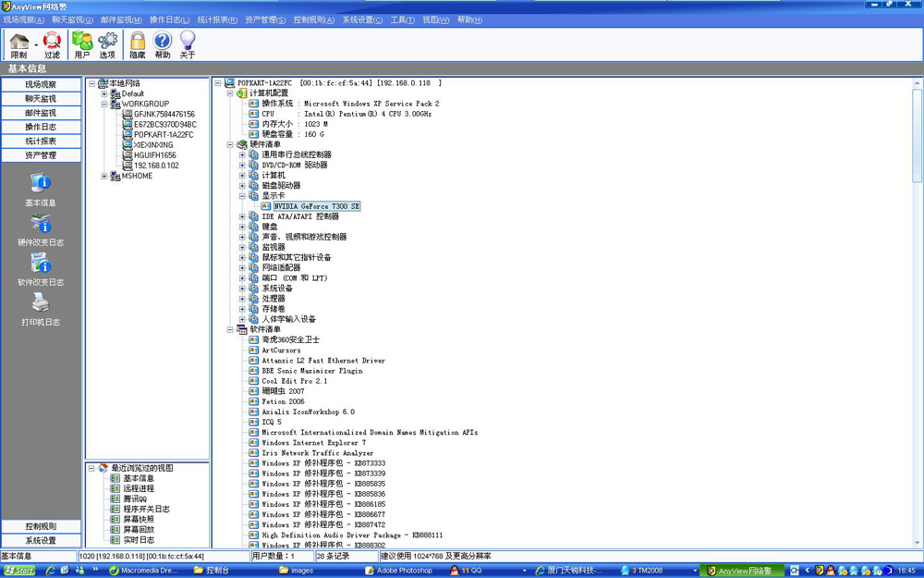Click the 远程进程 recent view icon
The image size is (924, 578).
[115, 488]
